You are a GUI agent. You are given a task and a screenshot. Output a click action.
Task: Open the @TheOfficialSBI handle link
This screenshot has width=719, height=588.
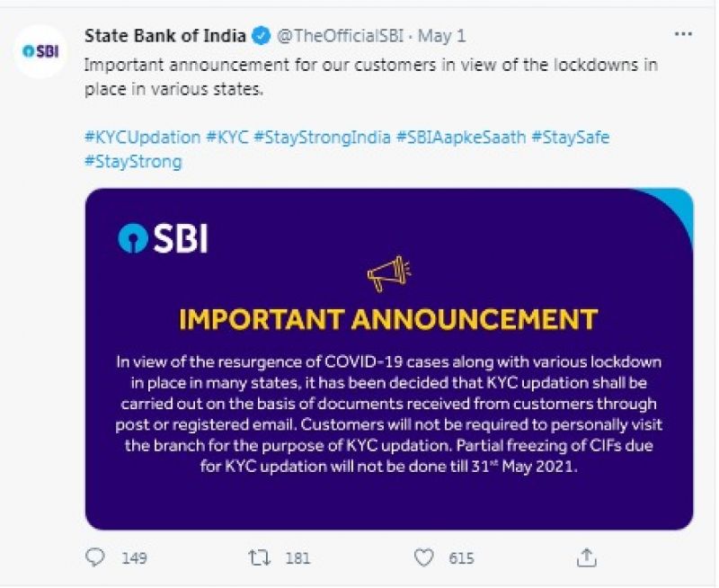[339, 36]
